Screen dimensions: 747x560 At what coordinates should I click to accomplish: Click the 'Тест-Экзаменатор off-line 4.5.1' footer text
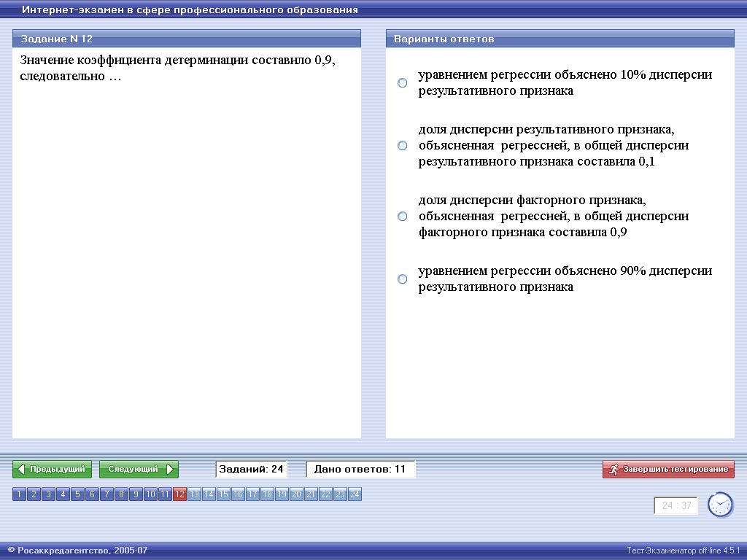[684, 551]
